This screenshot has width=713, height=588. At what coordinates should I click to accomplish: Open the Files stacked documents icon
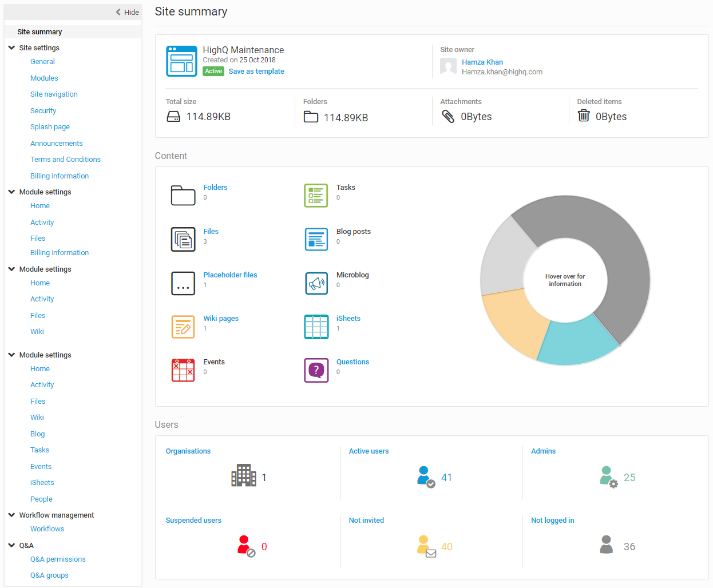coord(183,239)
